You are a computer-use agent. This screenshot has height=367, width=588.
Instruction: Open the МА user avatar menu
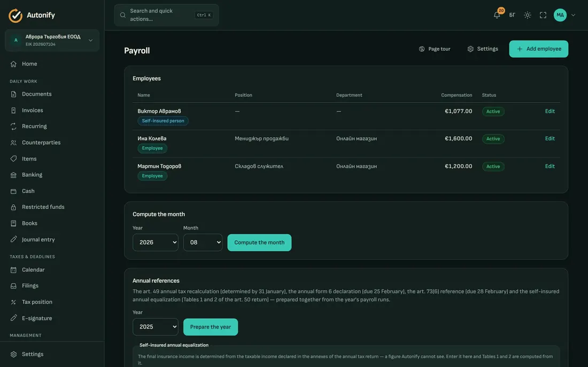[x=560, y=15]
